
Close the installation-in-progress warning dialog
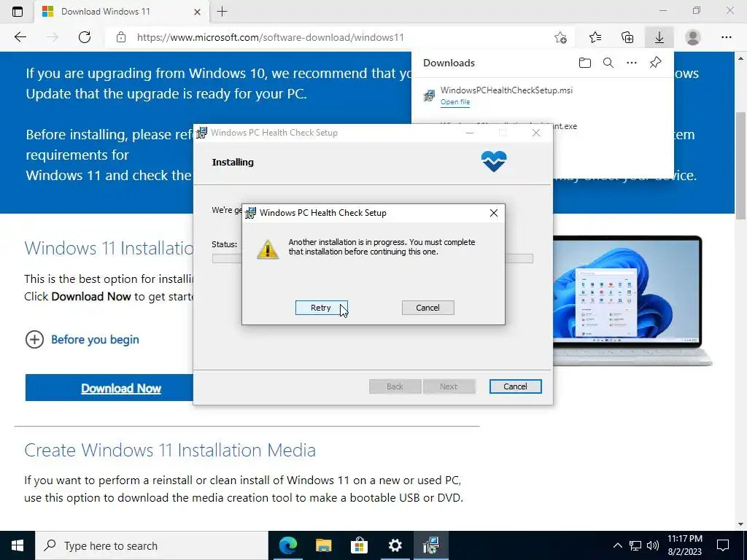click(x=494, y=213)
